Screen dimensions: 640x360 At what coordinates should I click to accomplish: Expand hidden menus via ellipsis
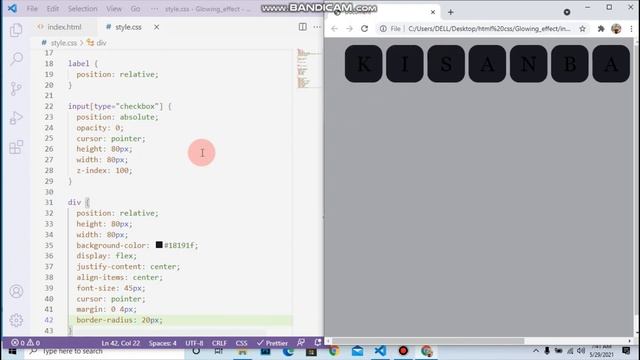pos(154,9)
